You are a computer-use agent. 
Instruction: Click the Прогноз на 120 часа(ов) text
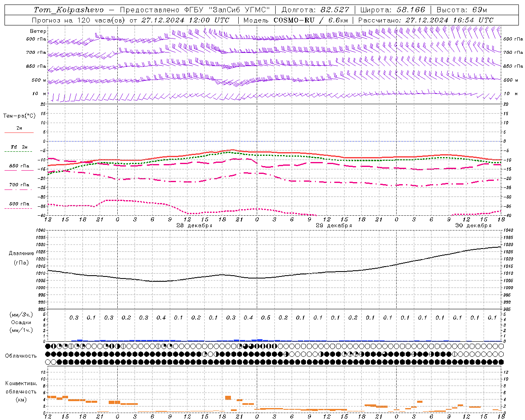click(x=78, y=20)
